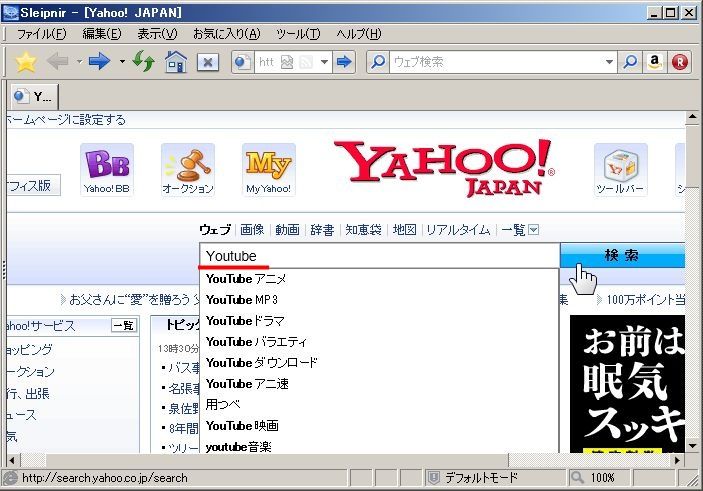
Task: Open the お気に入り(A) menu
Action: [x=227, y=34]
